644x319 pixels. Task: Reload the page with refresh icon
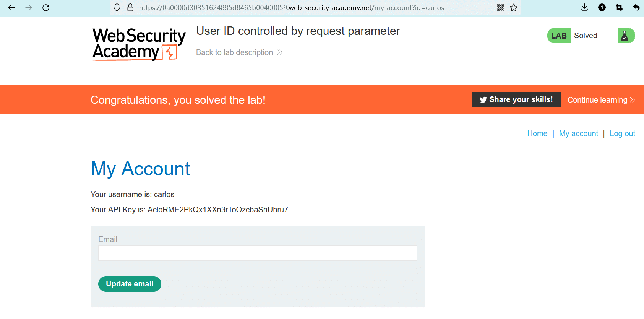pyautogui.click(x=46, y=7)
